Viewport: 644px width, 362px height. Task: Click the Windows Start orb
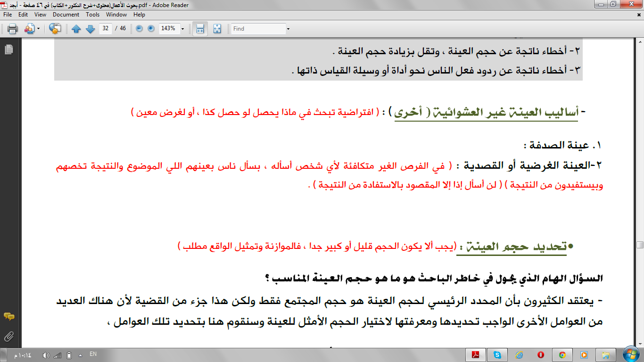[x=631, y=354]
